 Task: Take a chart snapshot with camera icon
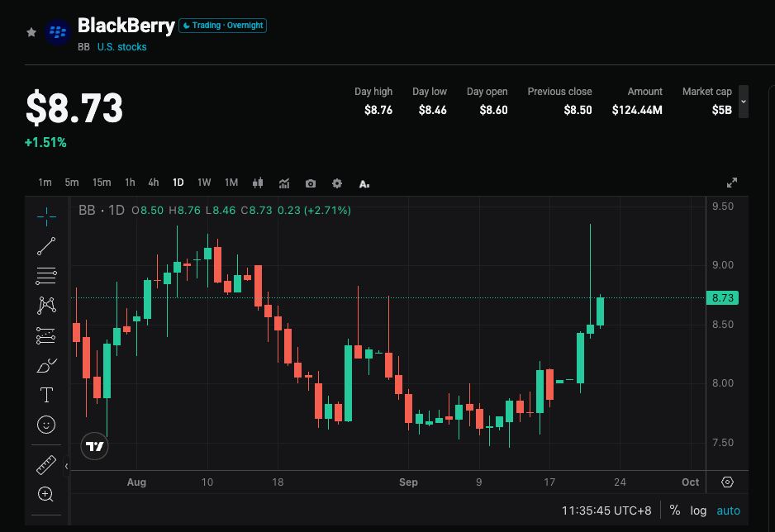click(311, 183)
